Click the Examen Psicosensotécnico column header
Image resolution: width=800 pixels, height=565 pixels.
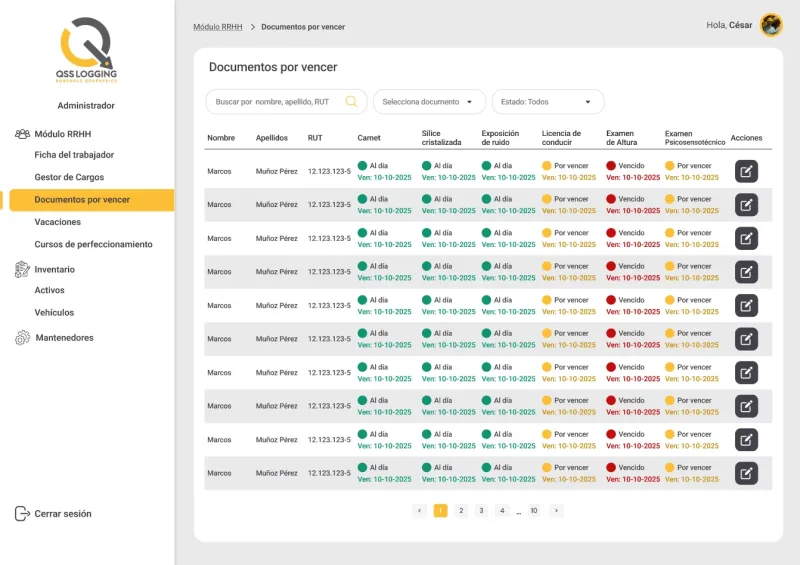(695, 138)
